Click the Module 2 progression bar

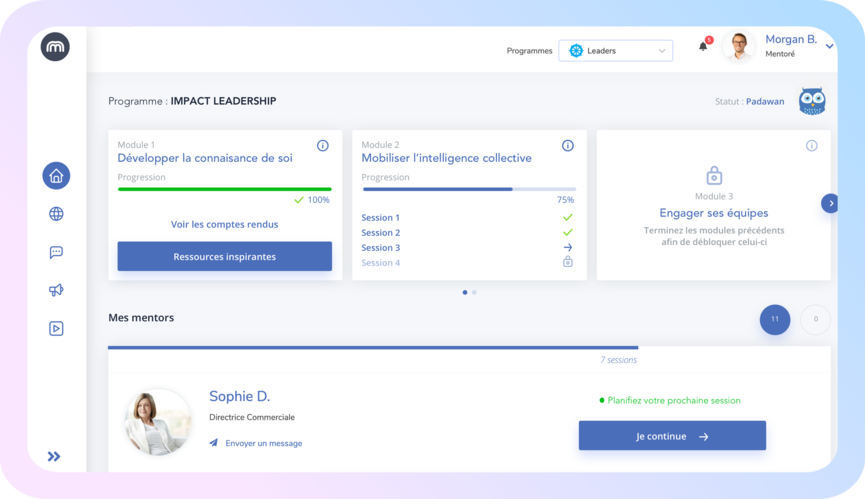468,189
